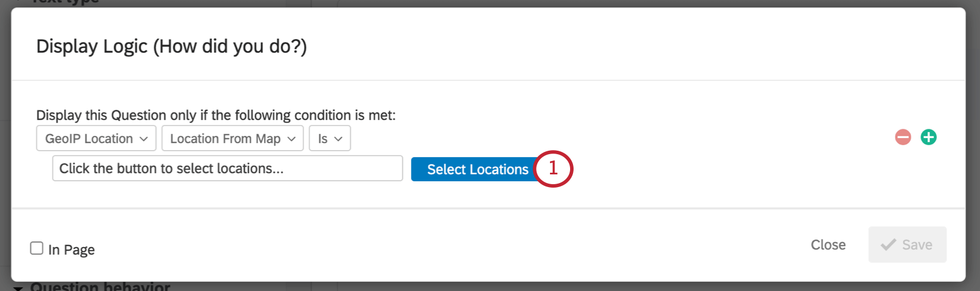Open the GeoIP Location dropdown
Image resolution: width=980 pixels, height=291 pixels.
click(96, 139)
